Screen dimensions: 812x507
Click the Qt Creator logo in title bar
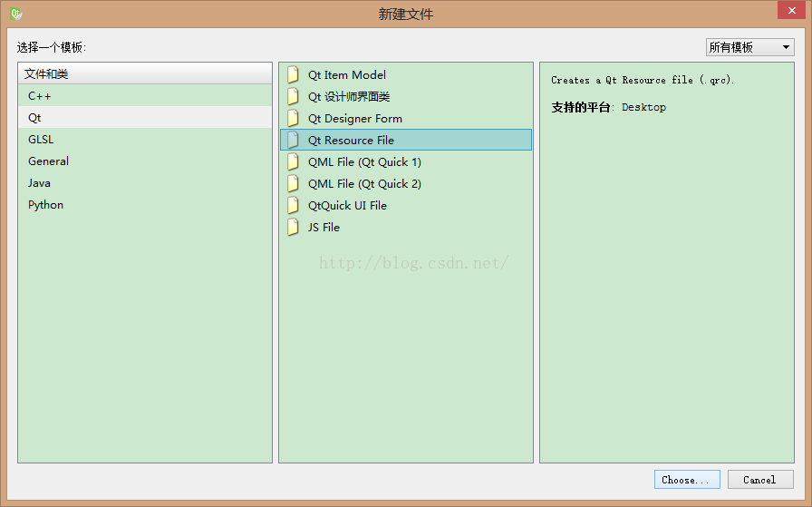16,14
